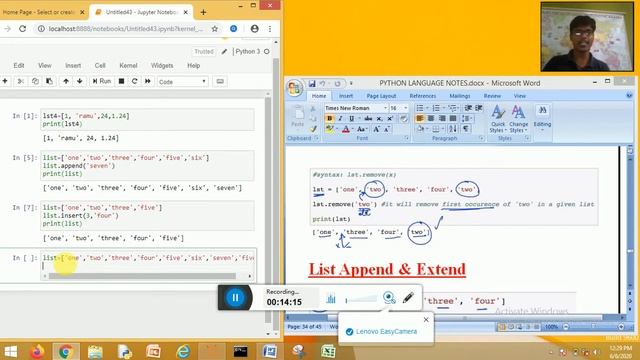This screenshot has width=640, height=360.
Task: Click the horizontal scrollbar of the active cell
Action: click(x=142, y=276)
